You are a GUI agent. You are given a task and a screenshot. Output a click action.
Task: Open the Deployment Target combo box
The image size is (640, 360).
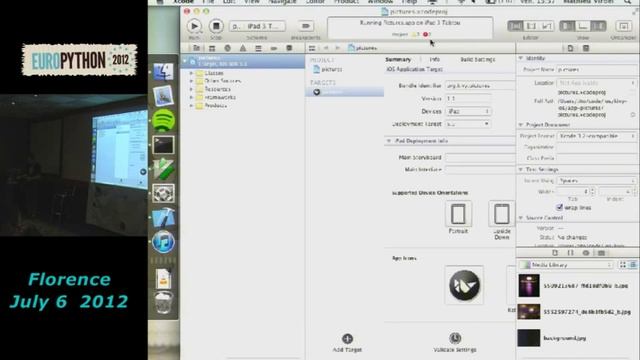[x=468, y=124]
